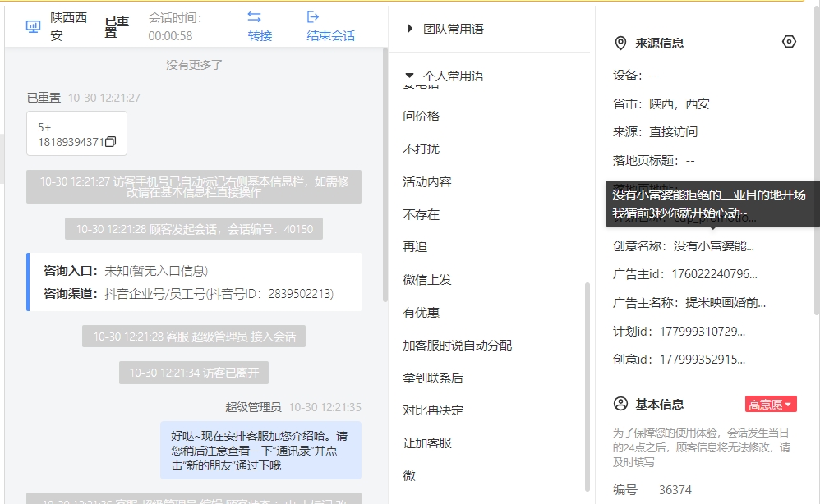Click the 没有更多了 notice at chat top
Image resolution: width=820 pixels, height=504 pixels.
[194, 65]
